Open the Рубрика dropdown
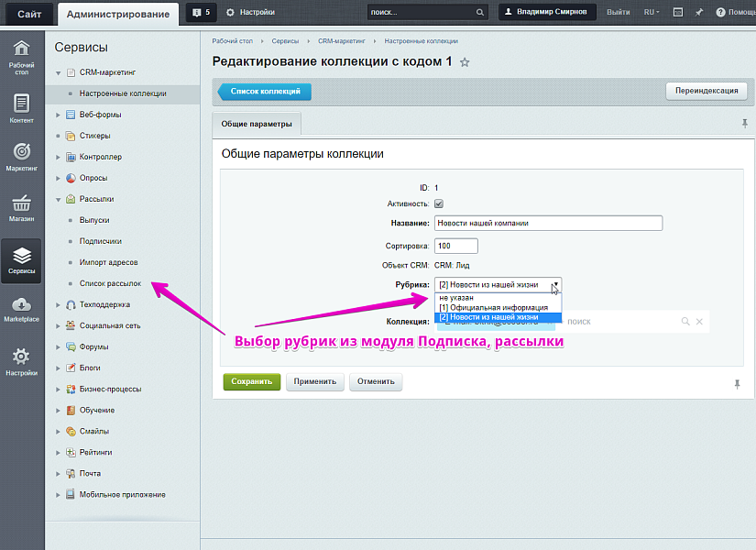Viewport: 756px width, 550px height. 498,284
